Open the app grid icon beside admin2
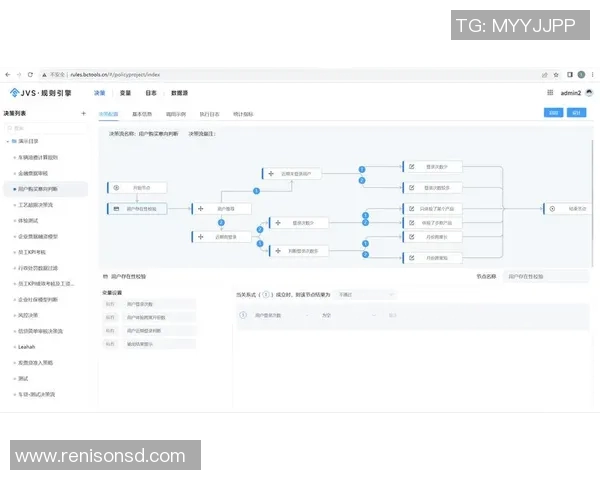600x480 pixels. point(550,92)
